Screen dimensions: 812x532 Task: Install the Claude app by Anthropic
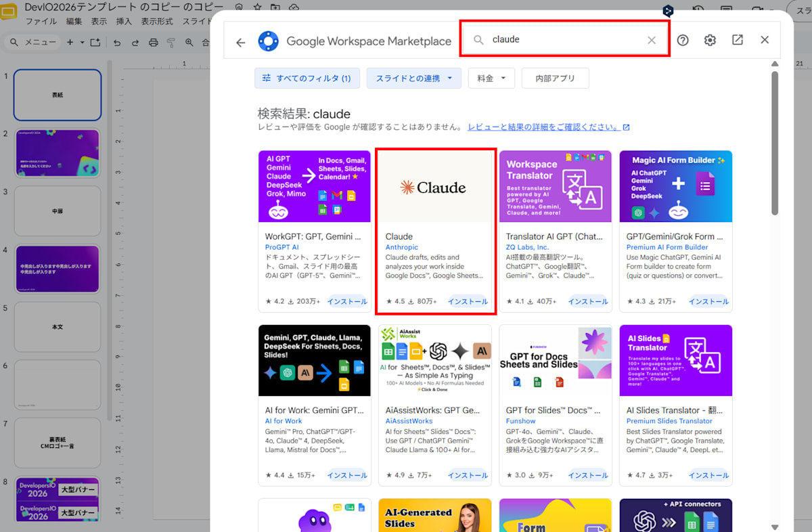click(468, 301)
